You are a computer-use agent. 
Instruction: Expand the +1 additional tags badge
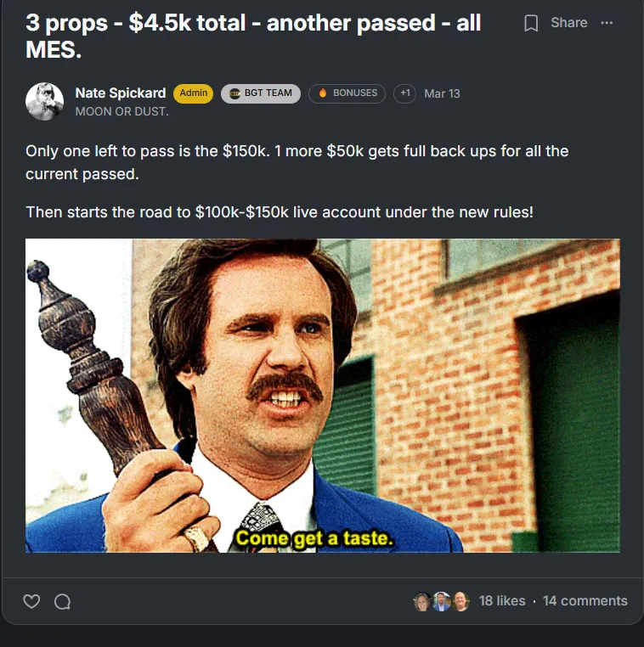click(404, 93)
